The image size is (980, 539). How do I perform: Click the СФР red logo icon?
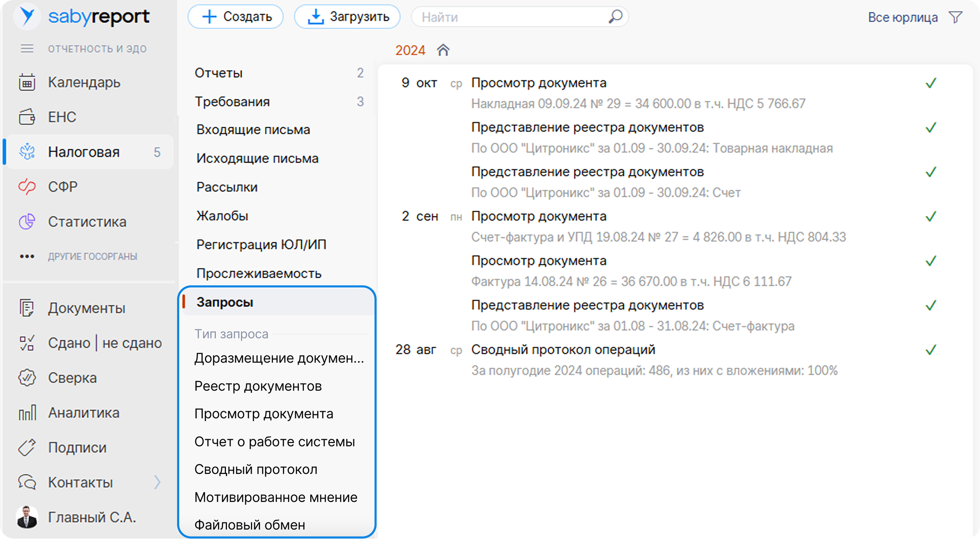[x=27, y=187]
